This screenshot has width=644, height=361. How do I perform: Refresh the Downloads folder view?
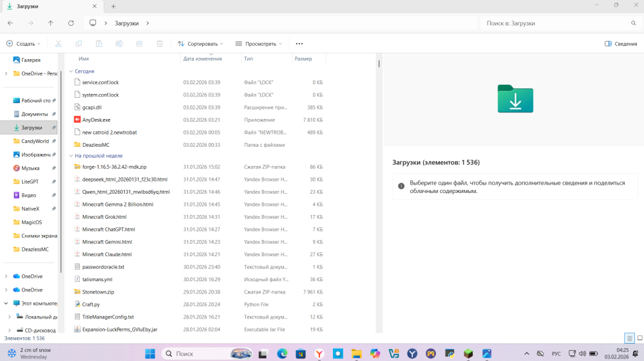coord(71,23)
